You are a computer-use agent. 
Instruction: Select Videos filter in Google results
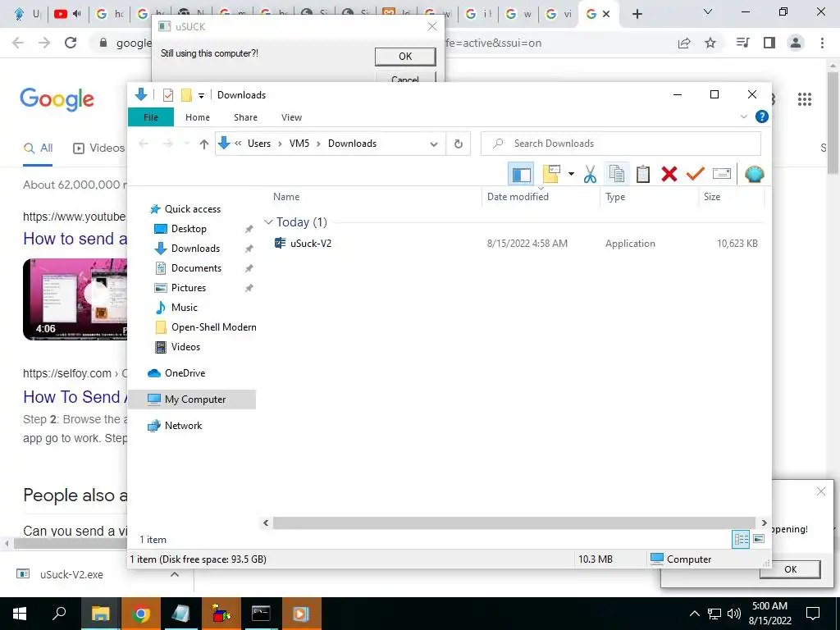[x=98, y=148]
